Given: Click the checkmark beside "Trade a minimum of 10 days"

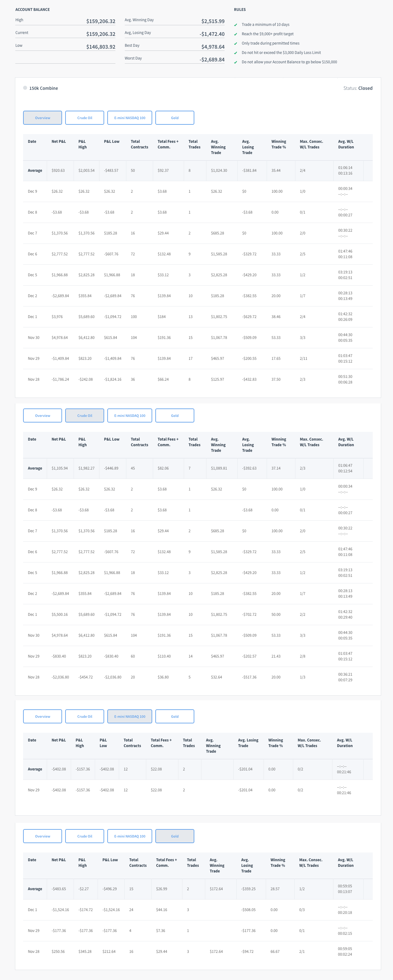Looking at the screenshot, I should (x=235, y=25).
